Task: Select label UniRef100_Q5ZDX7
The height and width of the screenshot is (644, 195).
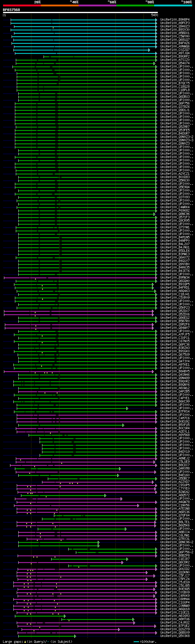Action: pos(175,311)
